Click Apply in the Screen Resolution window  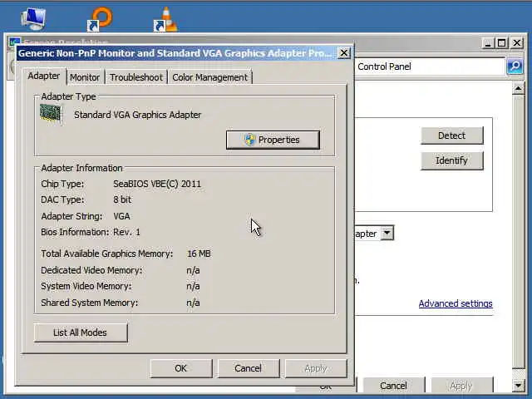click(x=461, y=386)
